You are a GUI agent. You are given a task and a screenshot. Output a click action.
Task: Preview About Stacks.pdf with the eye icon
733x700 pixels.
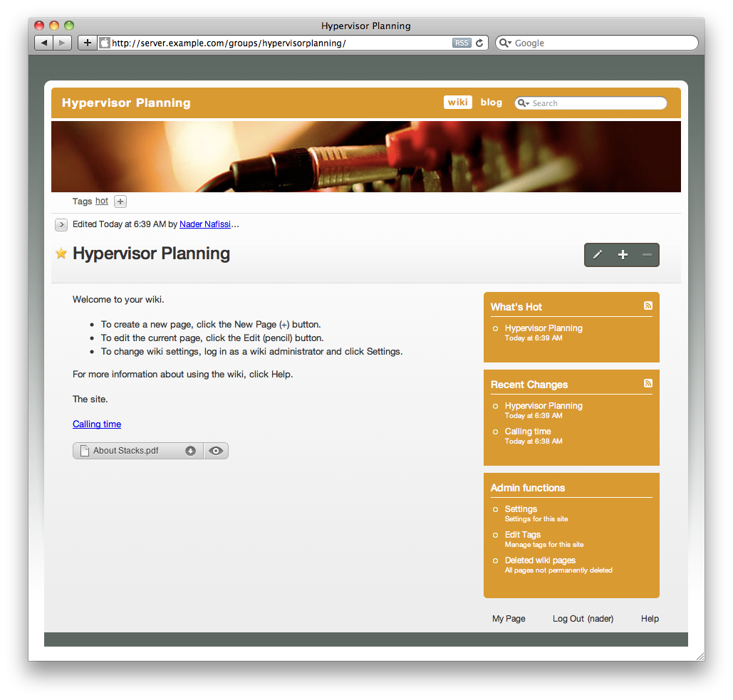[x=216, y=451]
